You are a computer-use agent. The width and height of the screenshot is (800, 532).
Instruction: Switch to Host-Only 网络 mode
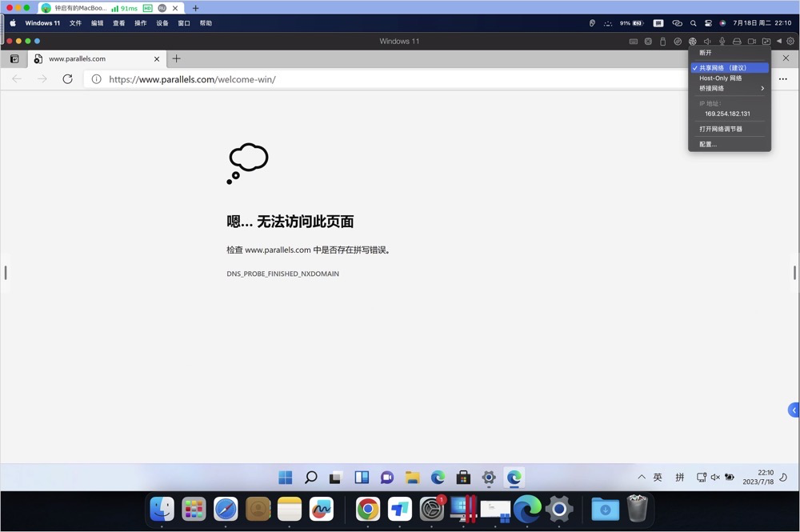pyautogui.click(x=720, y=78)
